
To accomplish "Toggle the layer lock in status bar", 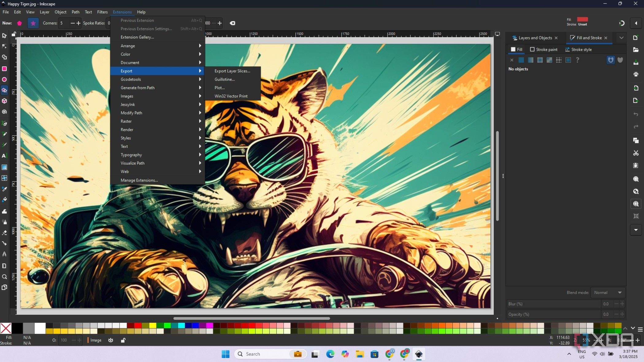I will [123, 340].
